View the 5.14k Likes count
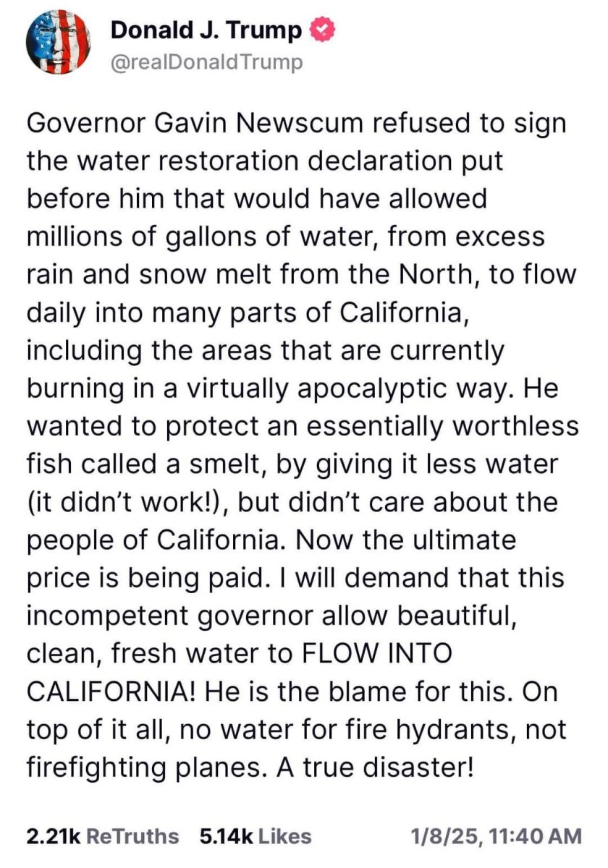Image resolution: width=608 pixels, height=868 pixels. [224, 837]
